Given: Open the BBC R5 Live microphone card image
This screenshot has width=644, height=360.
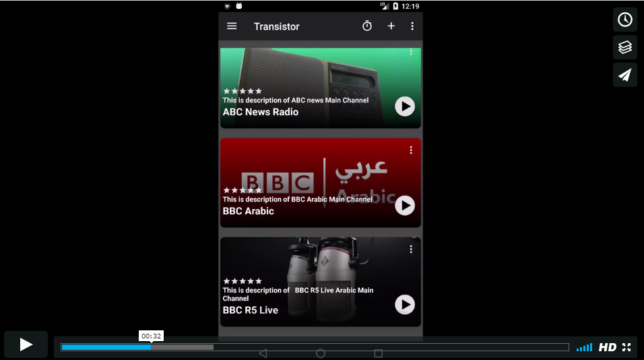Looking at the screenshot, I should click(x=321, y=282).
